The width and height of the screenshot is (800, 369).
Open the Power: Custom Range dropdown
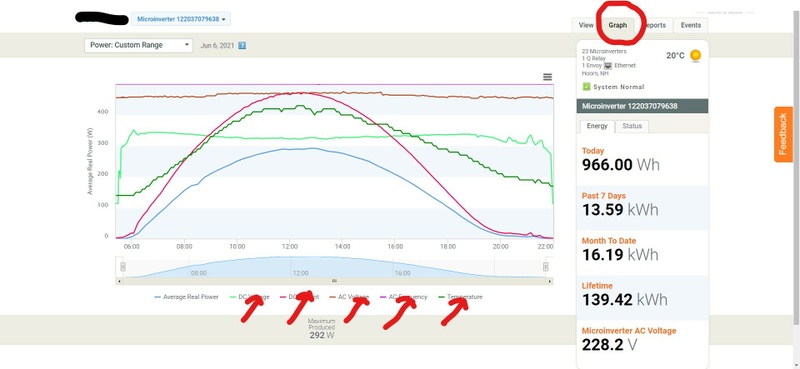click(138, 45)
